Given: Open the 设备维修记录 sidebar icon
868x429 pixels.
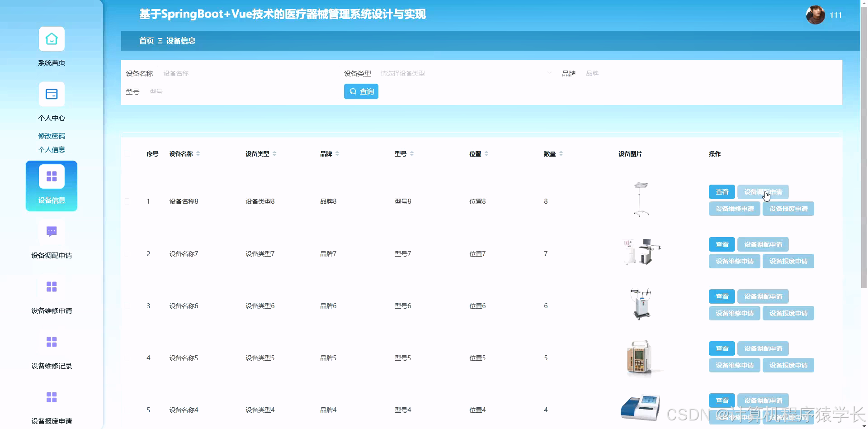Looking at the screenshot, I should (51, 342).
